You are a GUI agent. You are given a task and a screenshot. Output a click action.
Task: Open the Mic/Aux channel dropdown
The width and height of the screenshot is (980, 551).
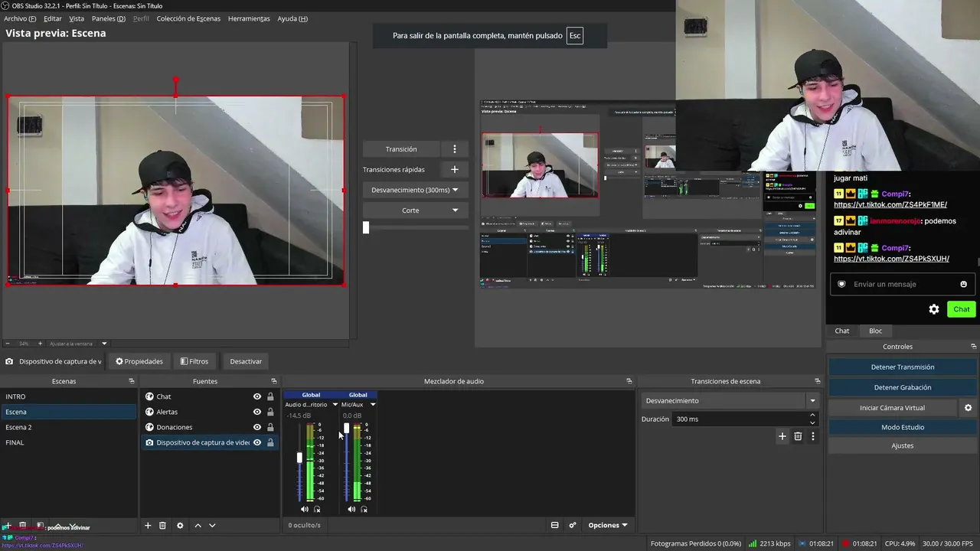click(373, 405)
